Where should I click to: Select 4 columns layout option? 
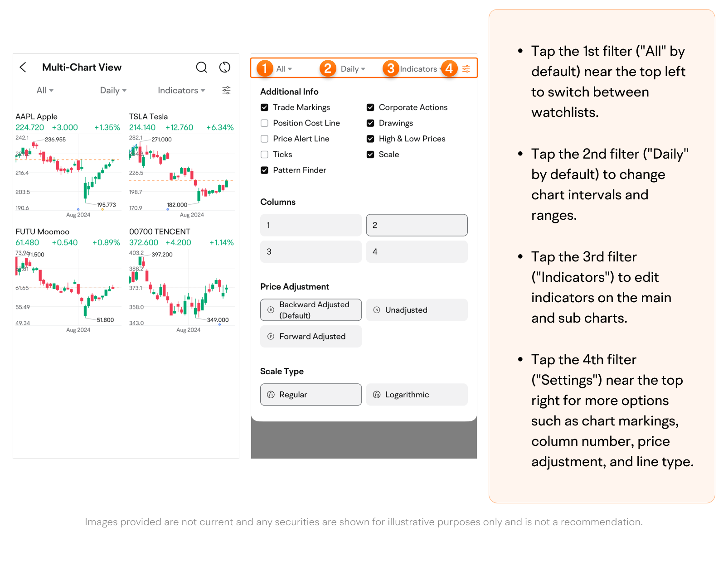tap(417, 251)
